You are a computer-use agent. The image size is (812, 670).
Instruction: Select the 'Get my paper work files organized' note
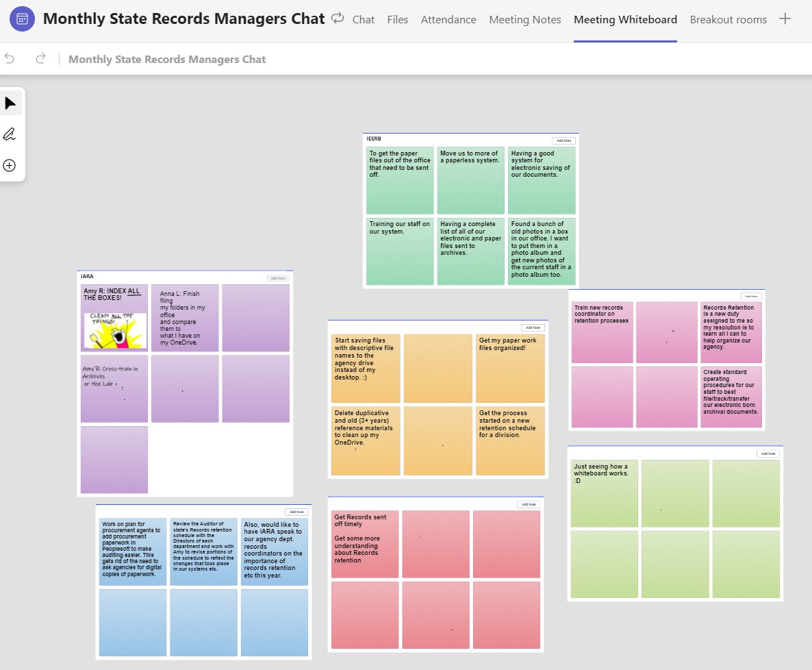pos(510,368)
